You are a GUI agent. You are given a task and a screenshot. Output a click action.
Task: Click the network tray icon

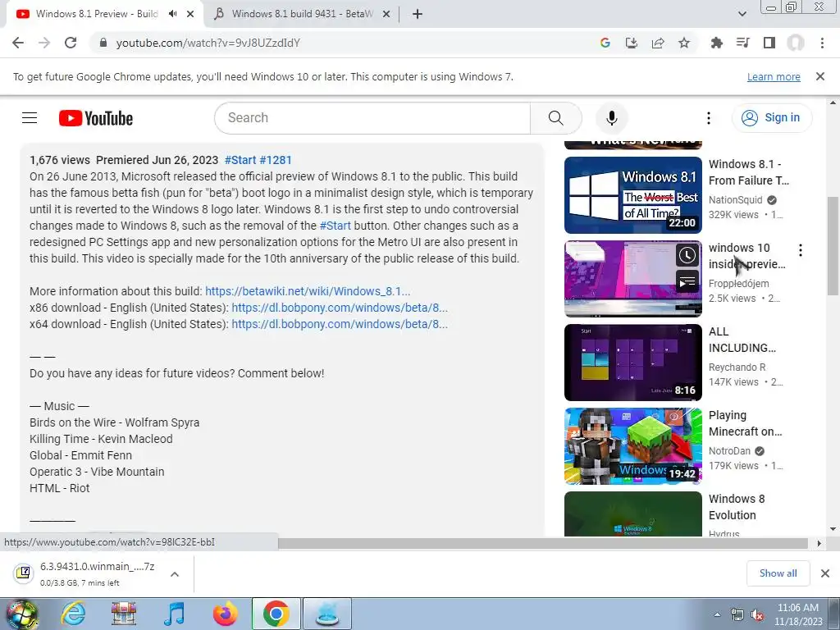737,615
